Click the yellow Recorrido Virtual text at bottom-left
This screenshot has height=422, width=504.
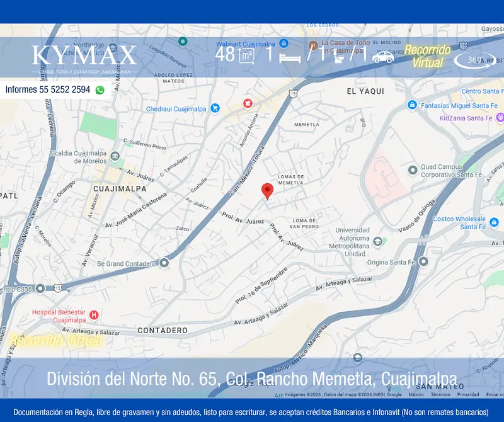(55, 340)
